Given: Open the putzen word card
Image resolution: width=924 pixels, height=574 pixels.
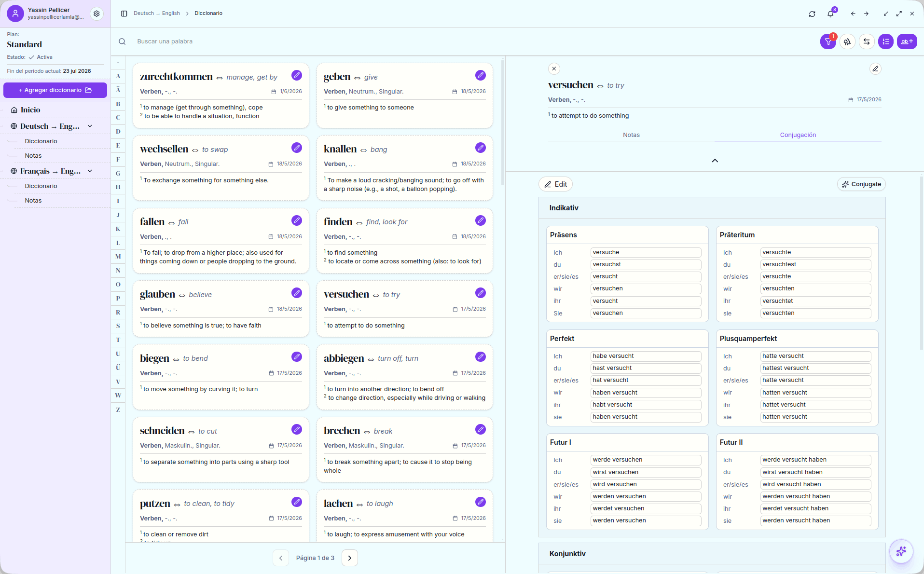Looking at the screenshot, I should tap(221, 517).
